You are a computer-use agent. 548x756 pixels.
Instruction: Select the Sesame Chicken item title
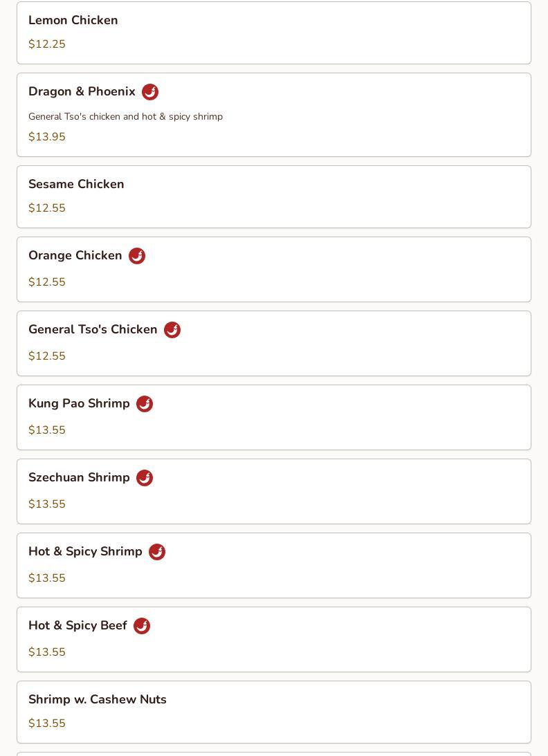pos(76,184)
